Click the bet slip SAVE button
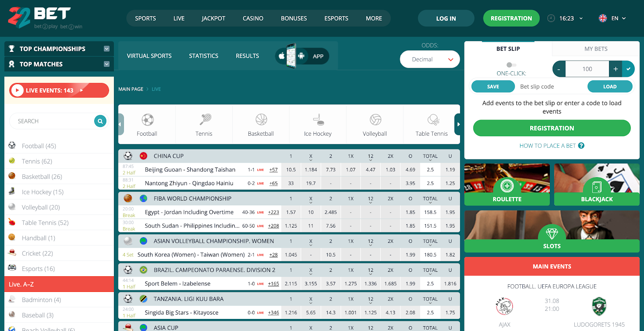This screenshot has height=331, width=644. point(493,87)
